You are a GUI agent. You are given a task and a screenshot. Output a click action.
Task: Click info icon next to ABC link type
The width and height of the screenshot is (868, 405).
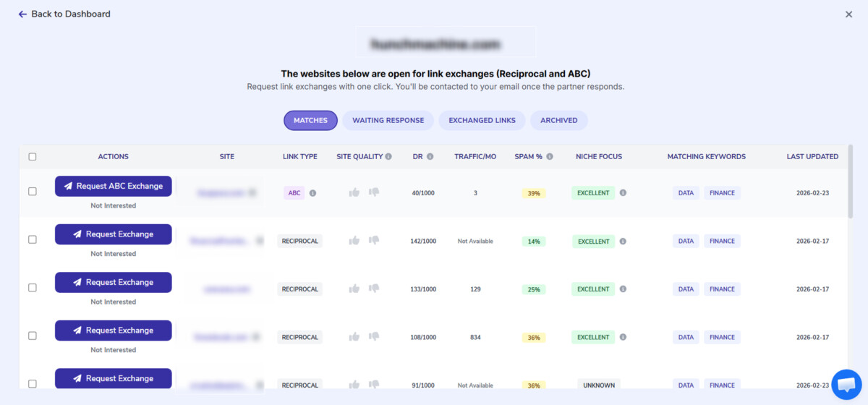[312, 193]
